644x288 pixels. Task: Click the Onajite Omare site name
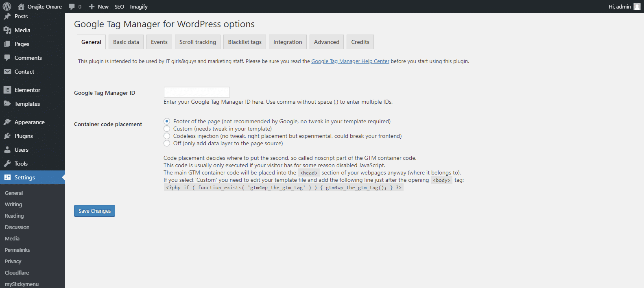point(45,7)
